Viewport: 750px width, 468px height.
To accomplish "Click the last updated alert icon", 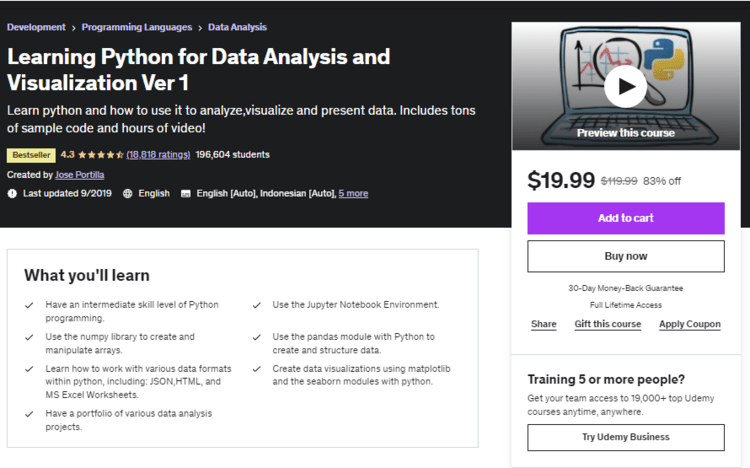I will (x=12, y=194).
